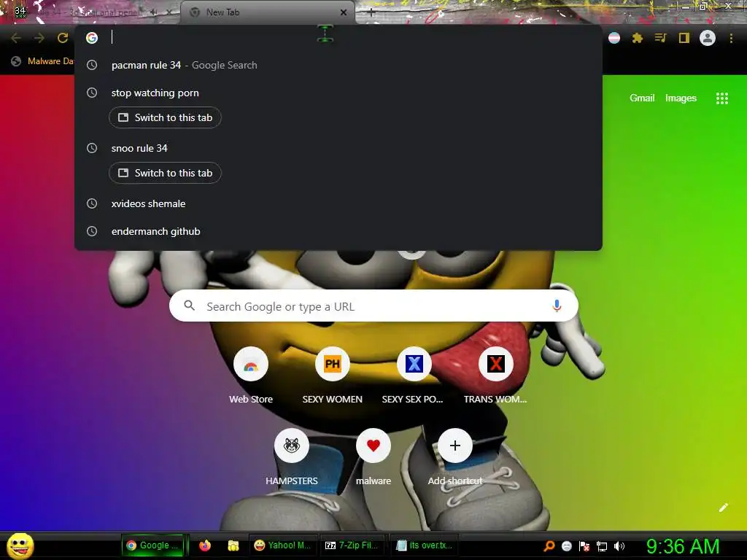Switch to the first browser tab
The height and width of the screenshot is (560, 747).
pos(90,12)
